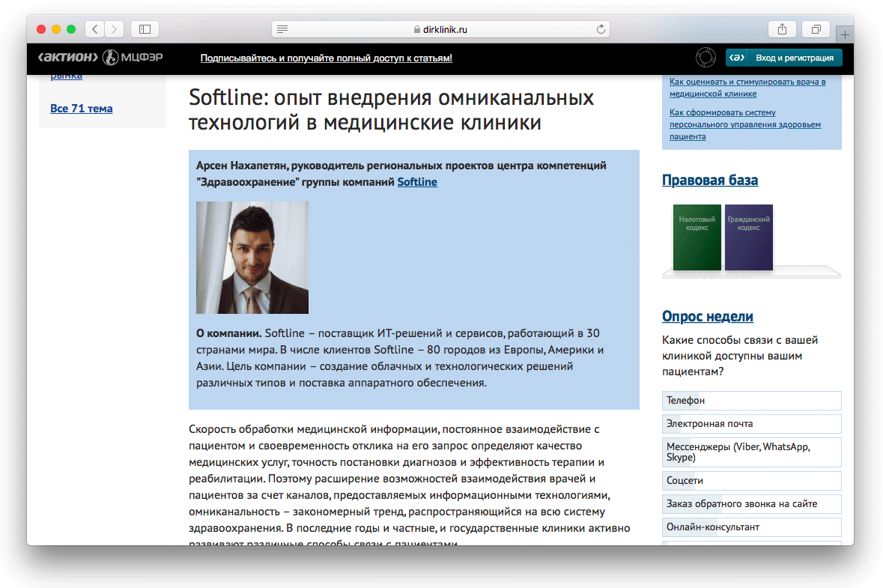
Task: Open Reader view icon in address bar
Action: (282, 29)
